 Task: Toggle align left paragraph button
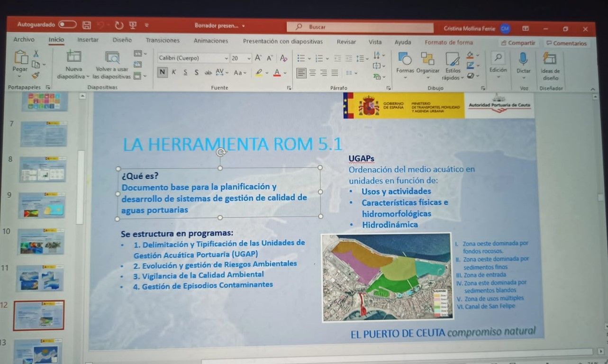tap(301, 73)
